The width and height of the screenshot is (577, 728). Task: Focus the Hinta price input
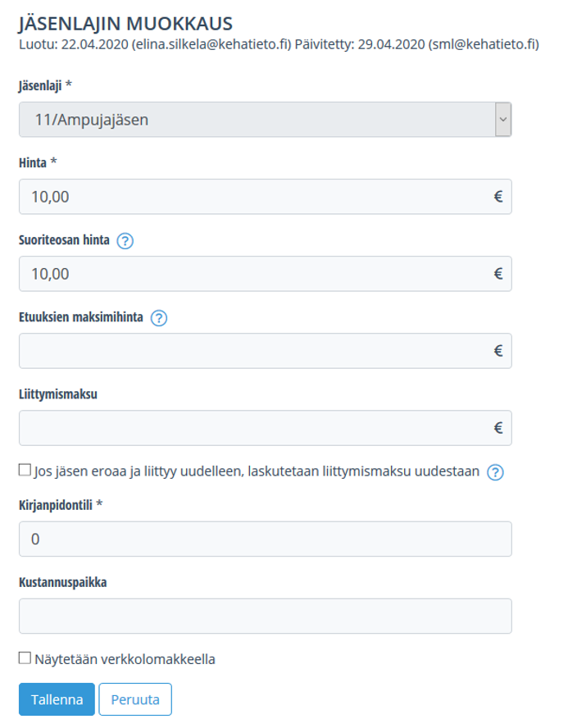coord(254,197)
